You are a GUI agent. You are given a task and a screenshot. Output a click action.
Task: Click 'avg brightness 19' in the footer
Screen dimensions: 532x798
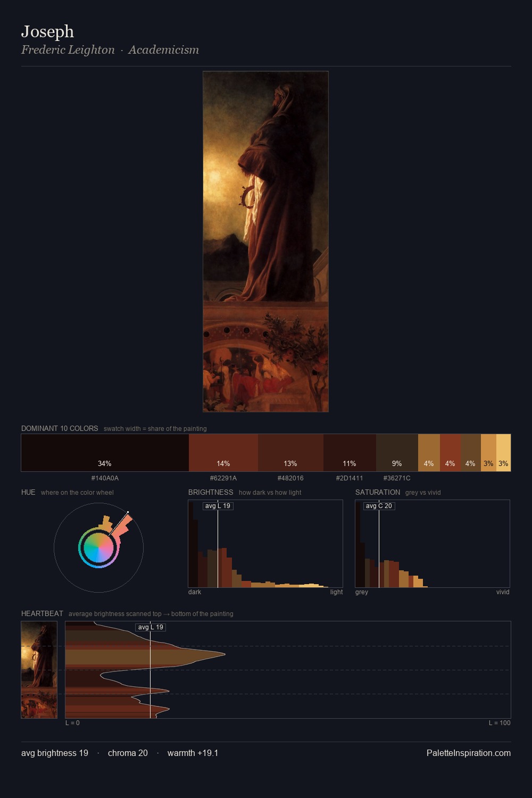[x=55, y=753]
